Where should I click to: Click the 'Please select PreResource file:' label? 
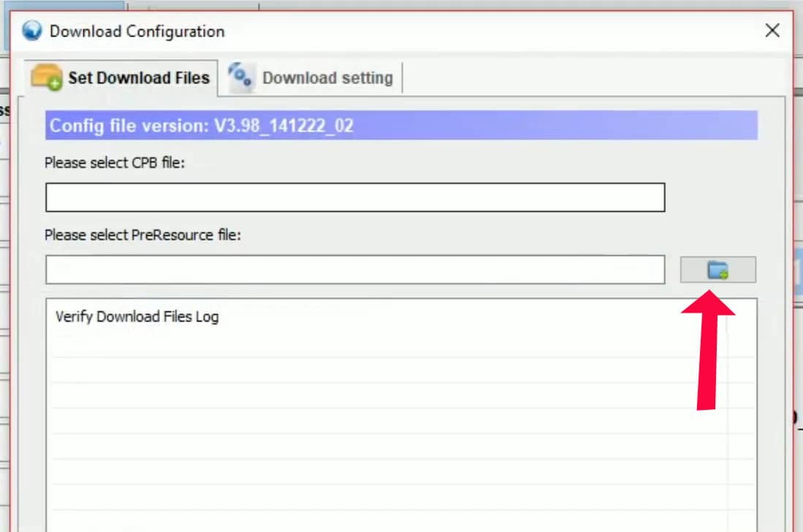click(x=142, y=235)
